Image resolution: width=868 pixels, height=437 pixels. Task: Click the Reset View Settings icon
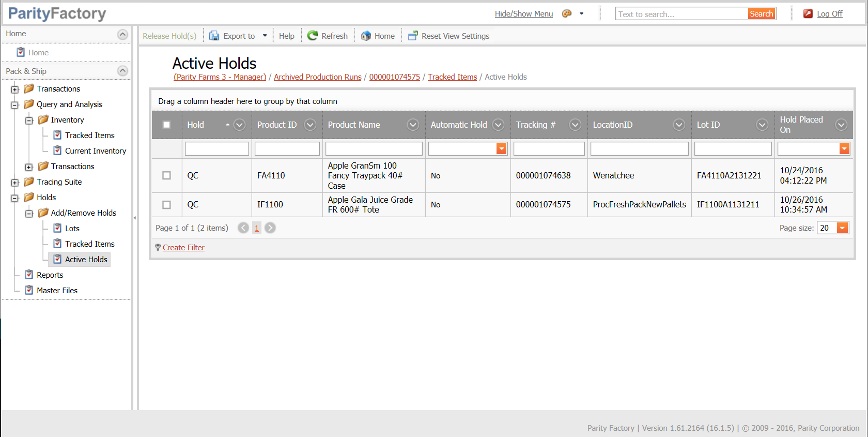(413, 36)
